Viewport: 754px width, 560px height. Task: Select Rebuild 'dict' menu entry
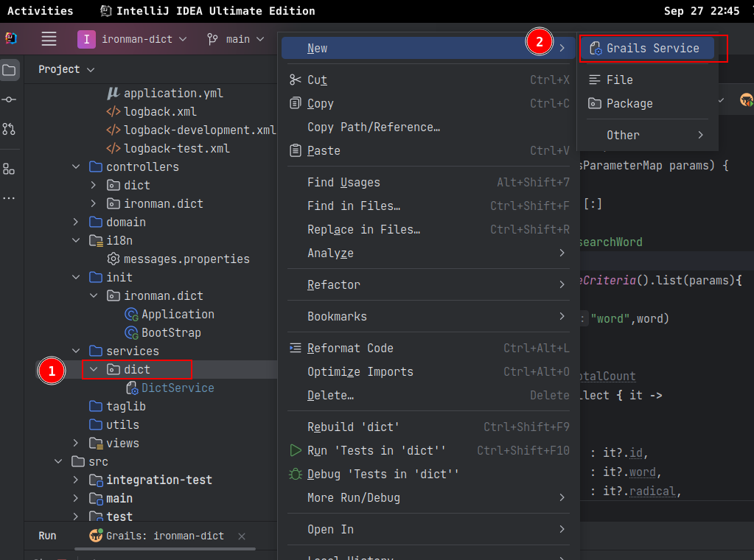(429, 427)
